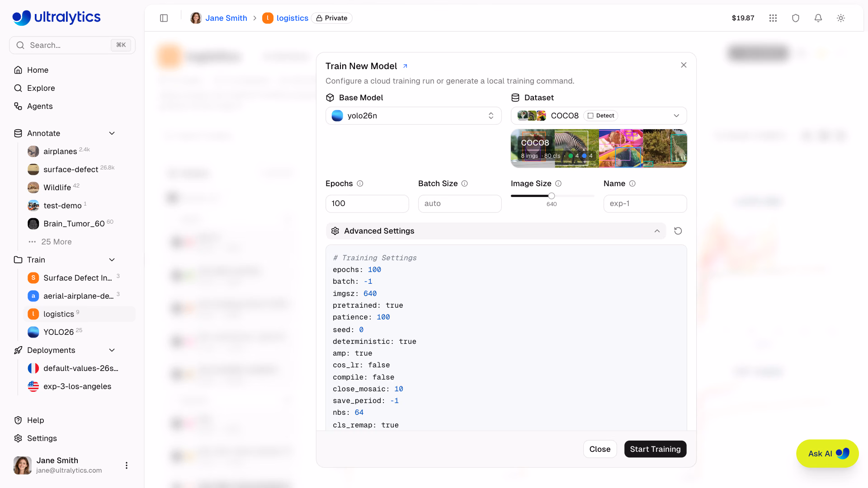Click the Private visibility badge
Image resolution: width=868 pixels, height=488 pixels.
332,18
